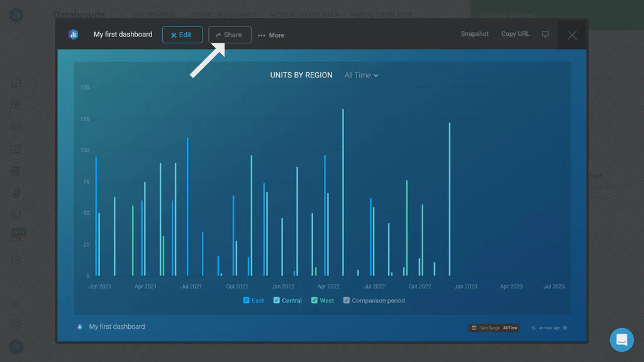Expand the More options menu in the header
Viewport: 644px width, 362px height.
pos(270,35)
